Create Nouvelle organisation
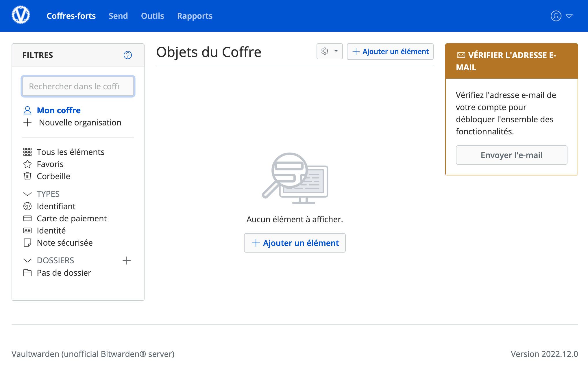The image size is (588, 367). (x=80, y=123)
